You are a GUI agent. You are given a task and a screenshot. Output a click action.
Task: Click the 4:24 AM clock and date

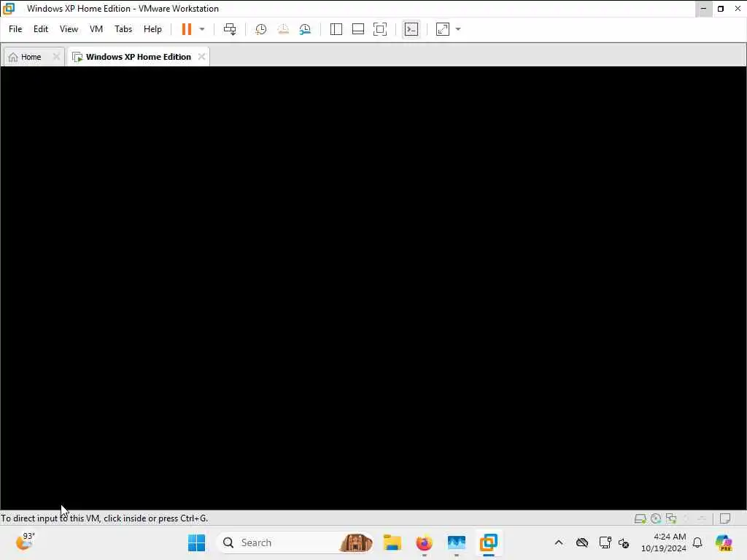[x=664, y=542]
